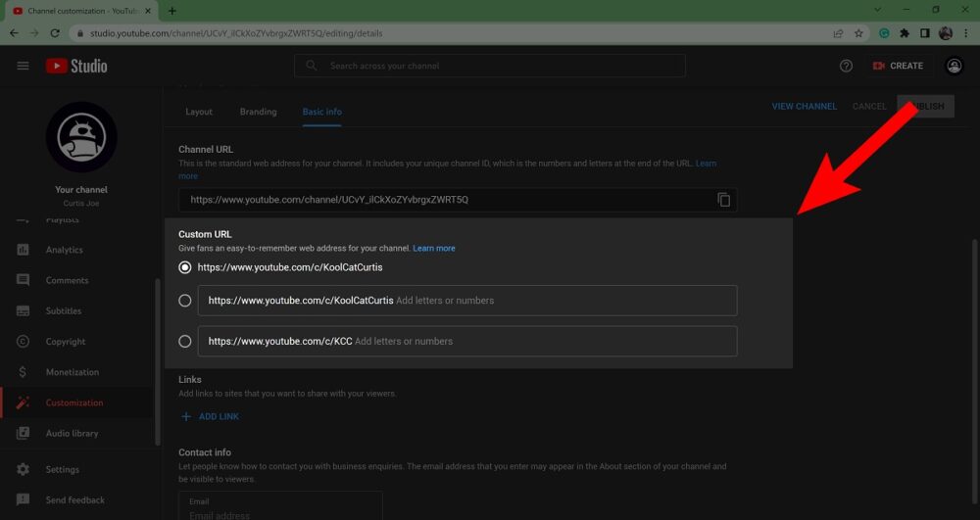This screenshot has height=520, width=980.
Task: Switch to the Layout tab
Action: pyautogui.click(x=199, y=112)
